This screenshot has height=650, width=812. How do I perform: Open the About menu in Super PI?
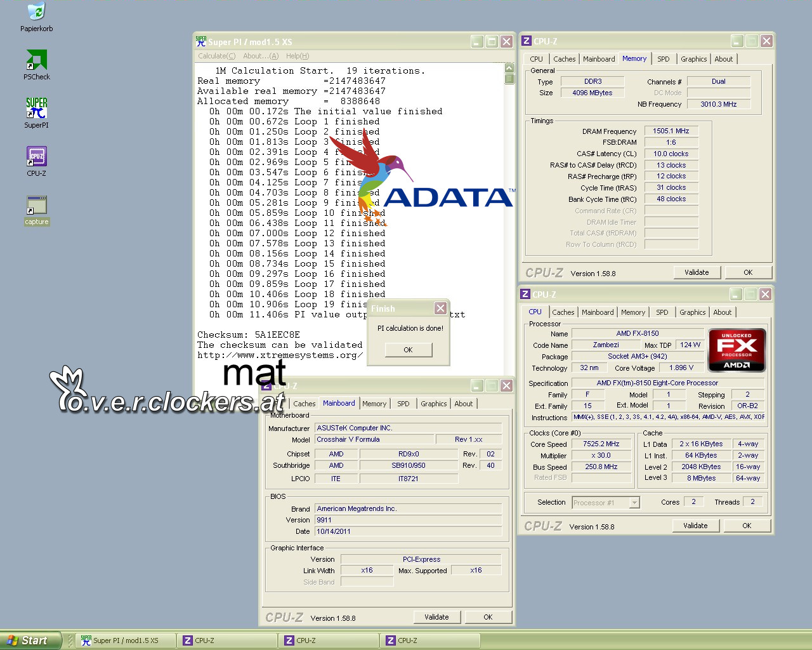coord(261,56)
